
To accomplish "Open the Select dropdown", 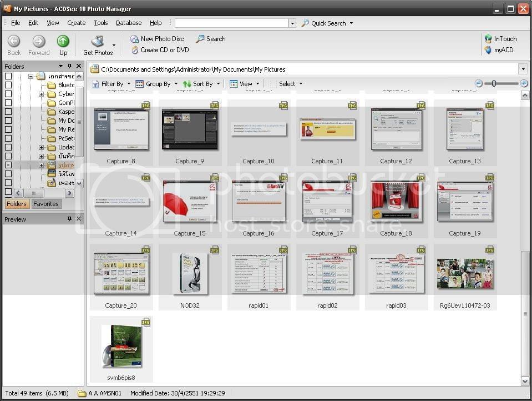I will [301, 84].
